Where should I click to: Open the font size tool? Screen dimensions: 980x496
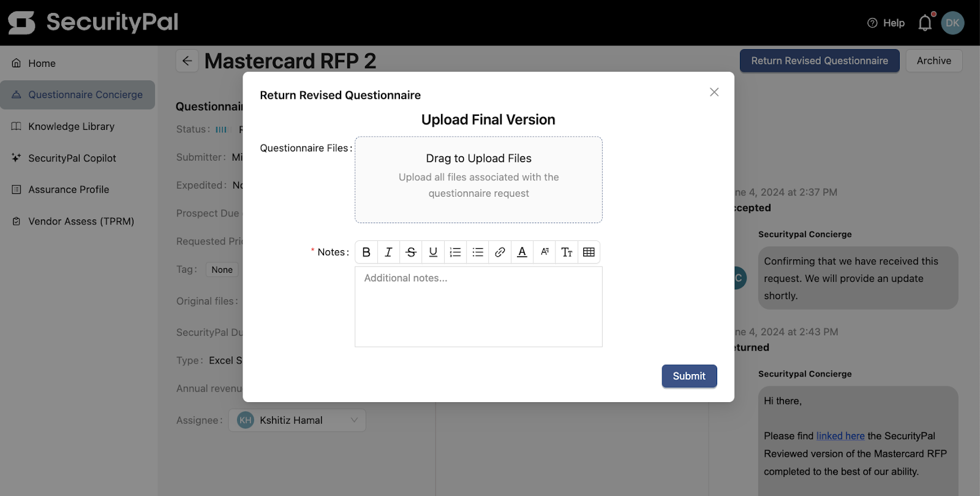tap(545, 252)
